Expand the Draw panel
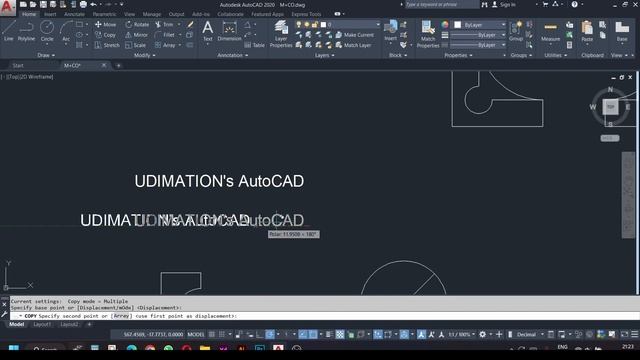 (x=46, y=55)
